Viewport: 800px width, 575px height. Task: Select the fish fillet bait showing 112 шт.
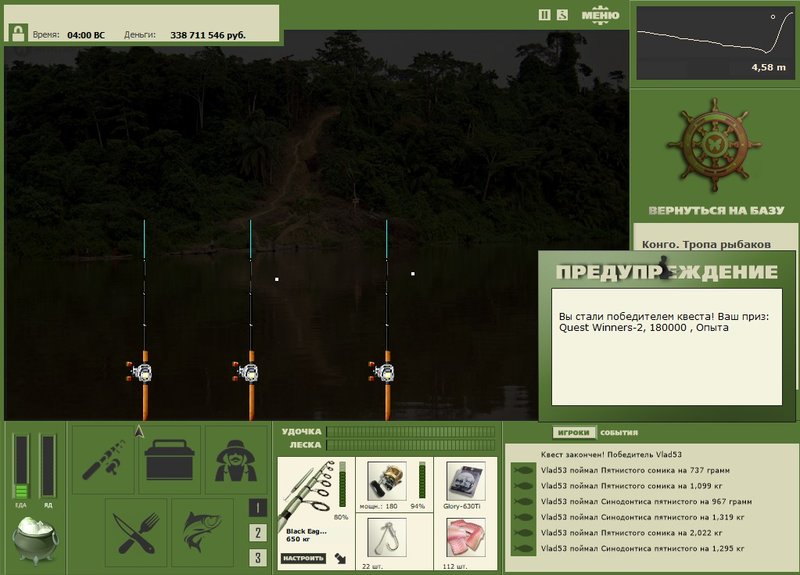point(465,538)
